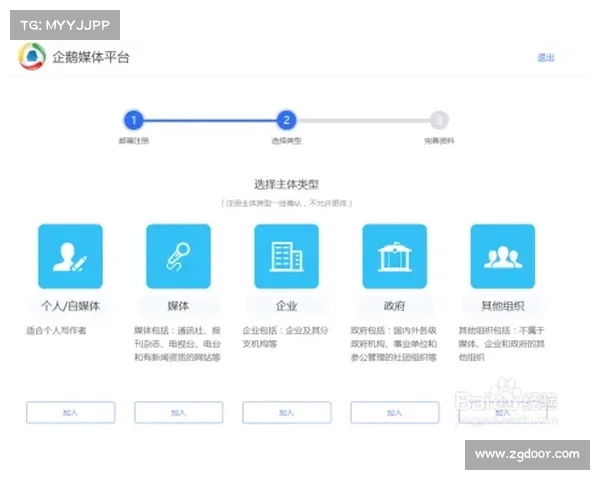This screenshot has width=600, height=480.
Task: Click the 其他组织 title text
Action: (503, 306)
